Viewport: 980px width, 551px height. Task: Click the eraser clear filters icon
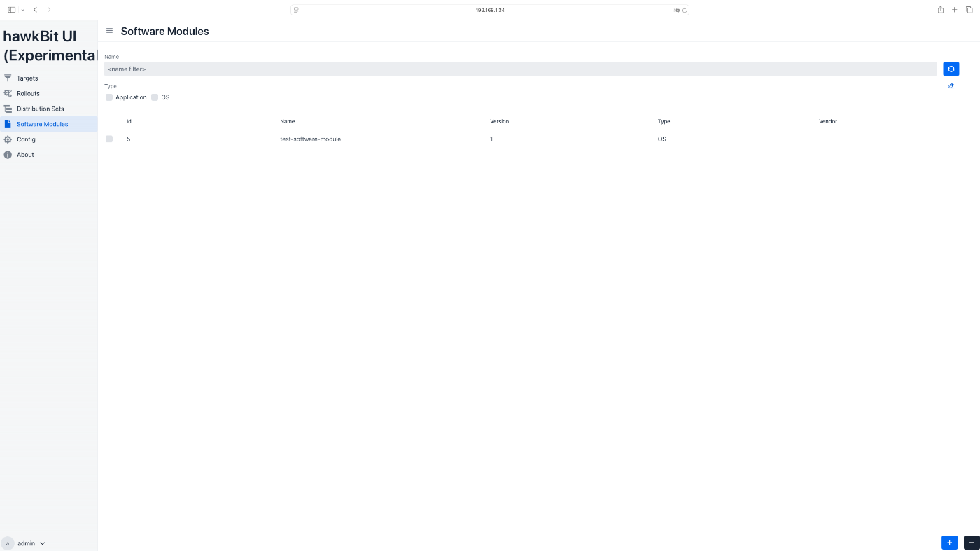pyautogui.click(x=951, y=85)
